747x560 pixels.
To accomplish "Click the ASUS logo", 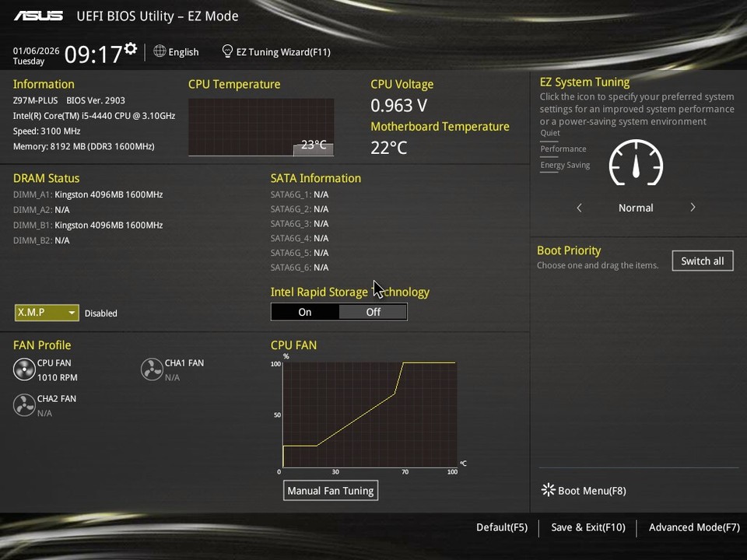I will coord(38,16).
